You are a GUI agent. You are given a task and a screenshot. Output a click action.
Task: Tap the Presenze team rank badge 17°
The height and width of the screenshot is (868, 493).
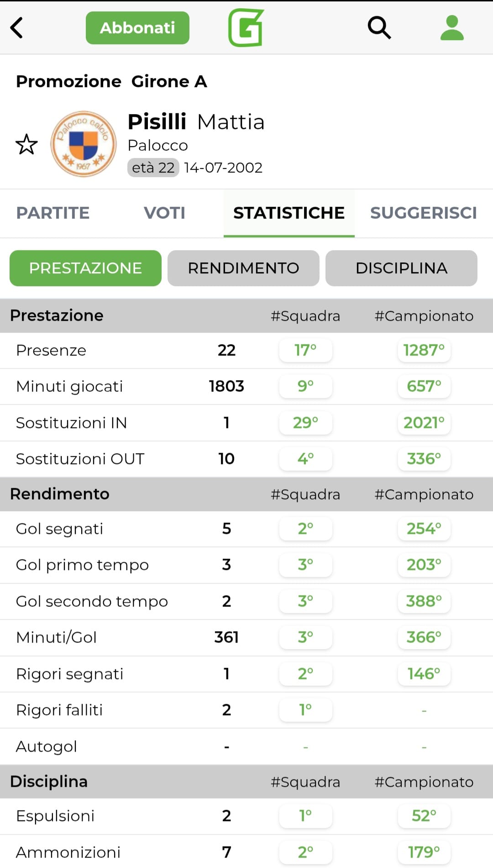305,350
